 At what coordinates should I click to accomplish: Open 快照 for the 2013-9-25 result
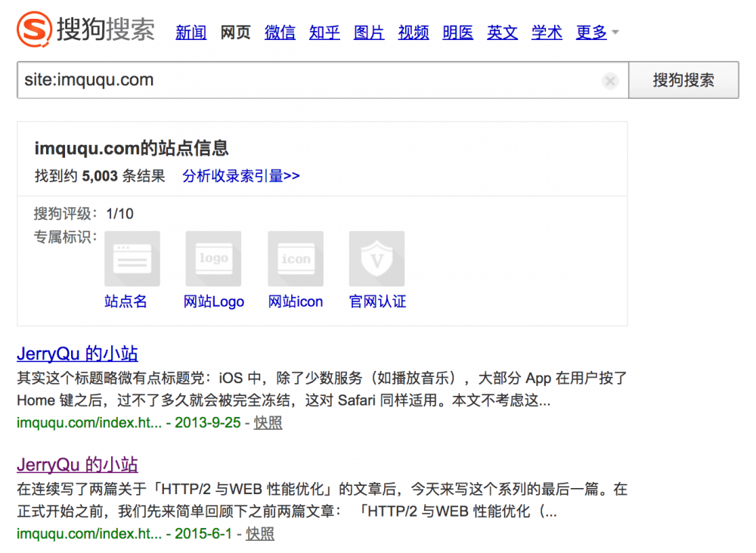click(268, 422)
